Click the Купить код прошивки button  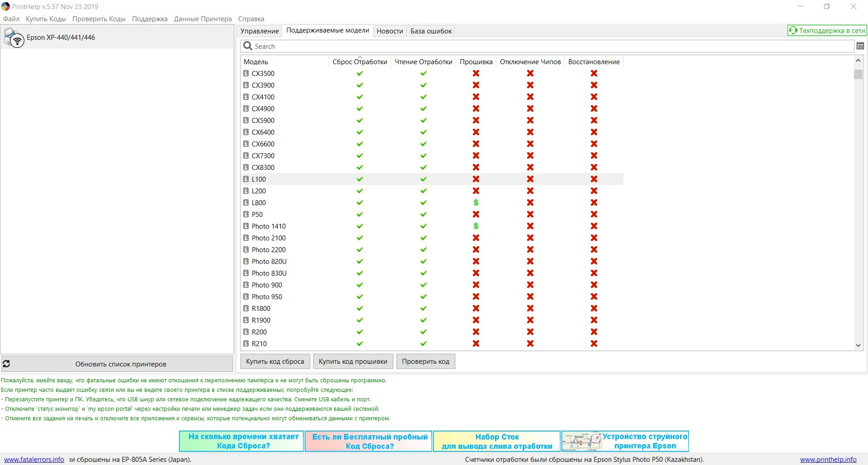[x=353, y=362]
